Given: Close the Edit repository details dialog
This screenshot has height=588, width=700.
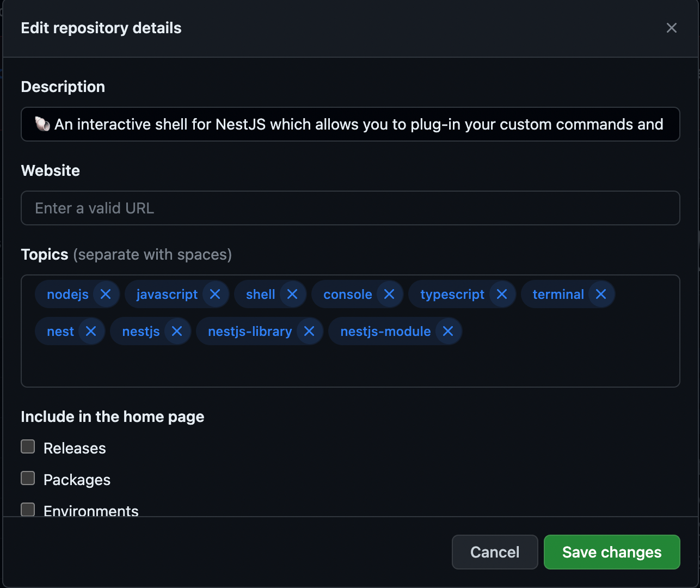Looking at the screenshot, I should click(x=671, y=28).
